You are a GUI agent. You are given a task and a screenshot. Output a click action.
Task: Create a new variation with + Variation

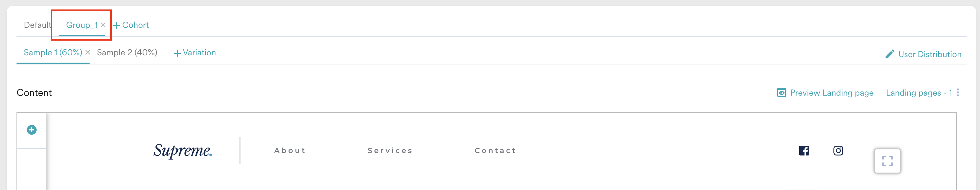point(195,53)
